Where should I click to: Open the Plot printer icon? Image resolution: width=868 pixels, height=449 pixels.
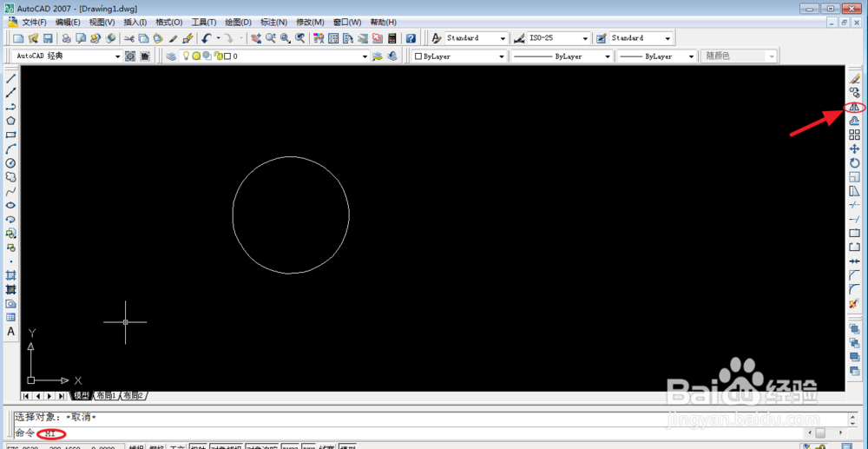[x=67, y=38]
